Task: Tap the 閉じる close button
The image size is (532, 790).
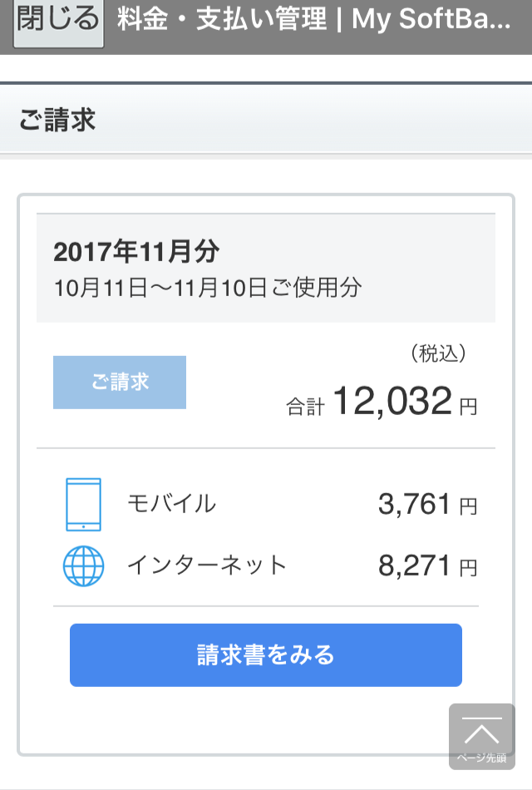Action: coord(58,22)
